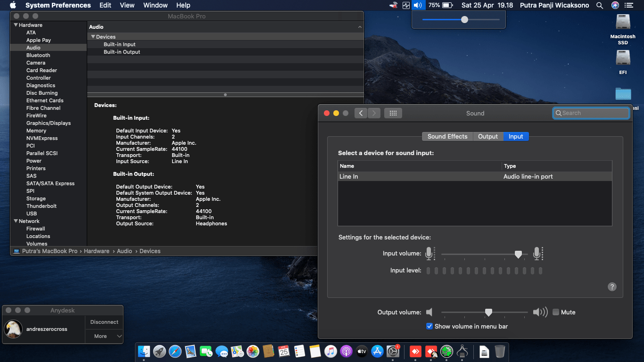Click Disconnect in Anydesk window
The image size is (644, 362).
(104, 322)
